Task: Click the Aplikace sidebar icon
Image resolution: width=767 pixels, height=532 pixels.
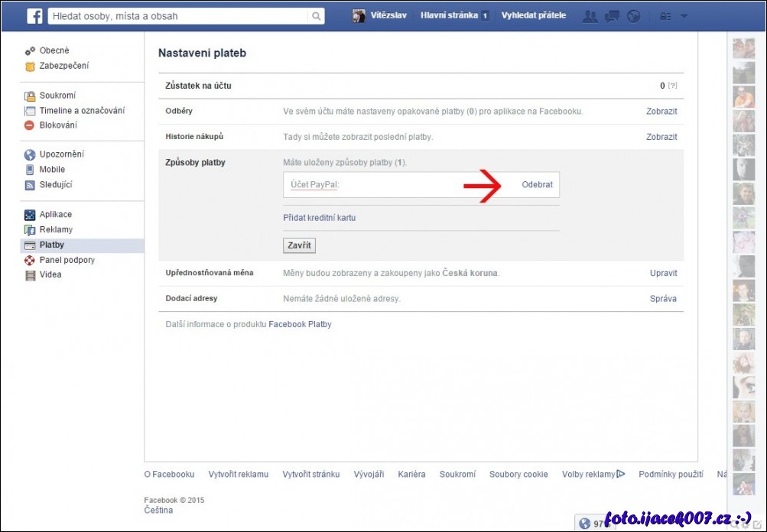Action: coord(30,215)
